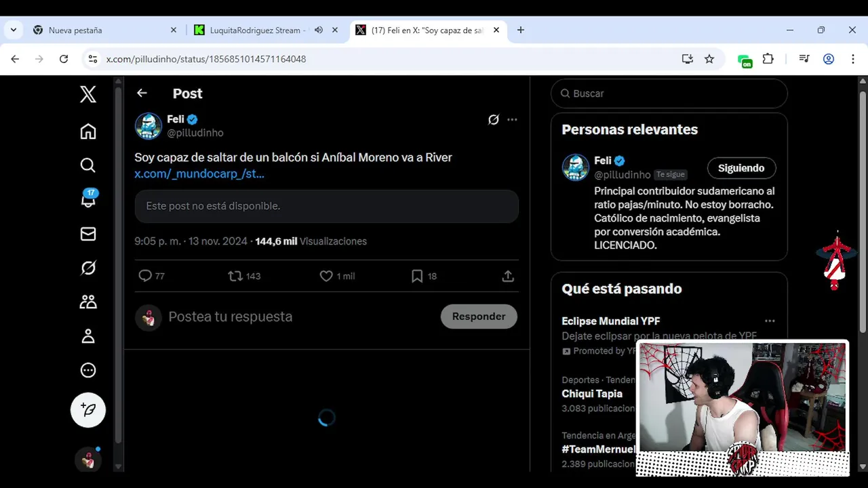
Task: Click 144,6 mil Visualizaciones count
Action: tap(311, 241)
